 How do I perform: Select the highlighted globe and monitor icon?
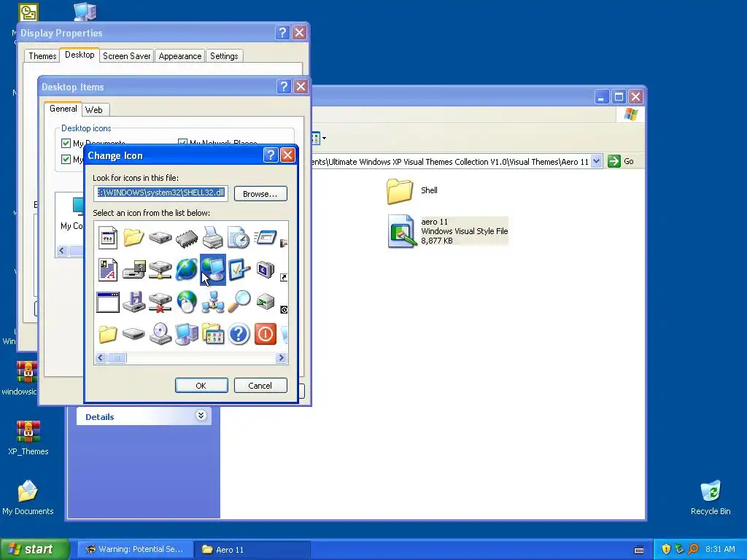click(x=212, y=270)
